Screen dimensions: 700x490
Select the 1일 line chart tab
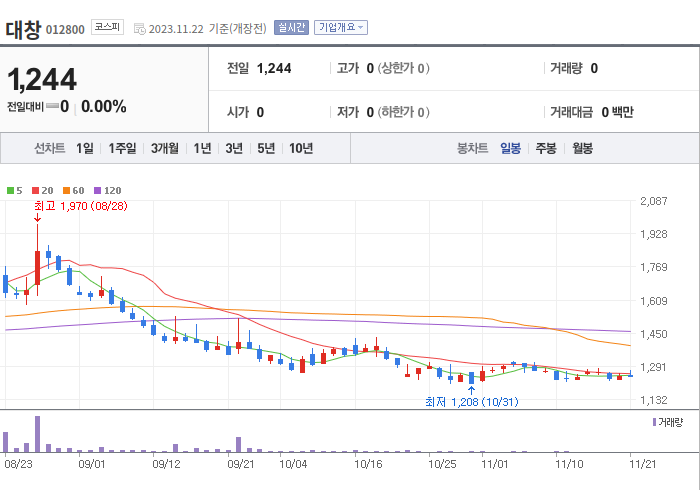(x=85, y=148)
